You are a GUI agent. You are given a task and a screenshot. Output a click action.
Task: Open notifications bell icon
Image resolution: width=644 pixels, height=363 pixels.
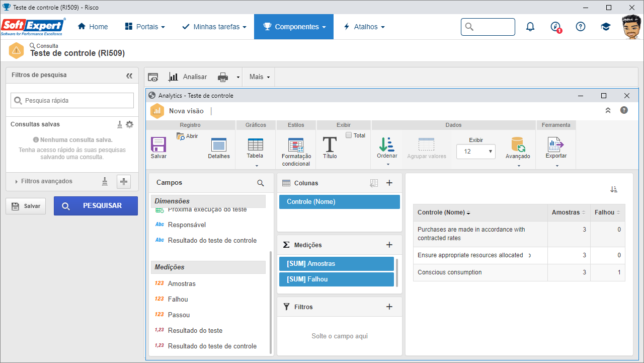click(530, 27)
